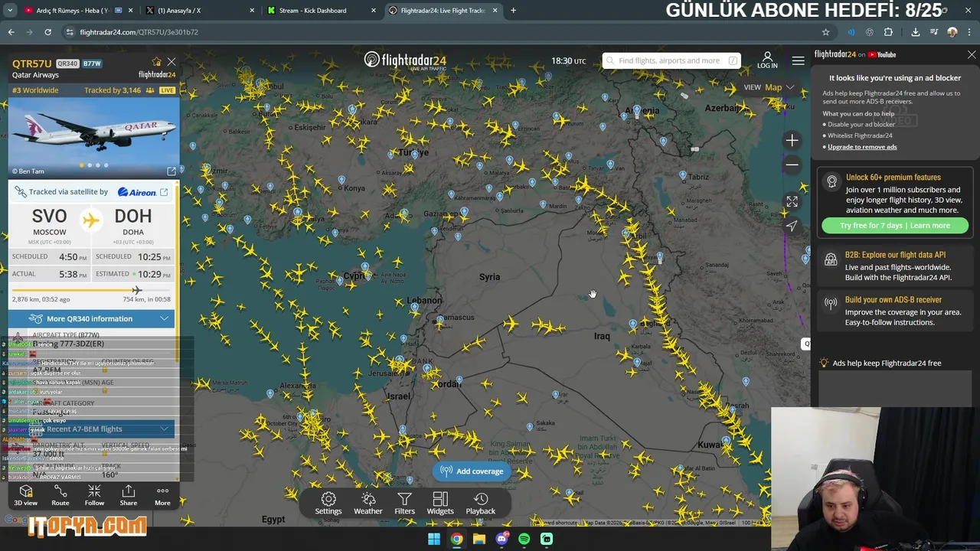Show the flight Route
This screenshot has width=980, height=551.
tap(60, 495)
